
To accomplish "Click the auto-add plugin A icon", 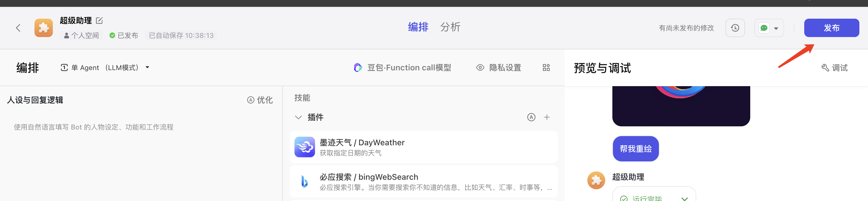I will (x=531, y=117).
